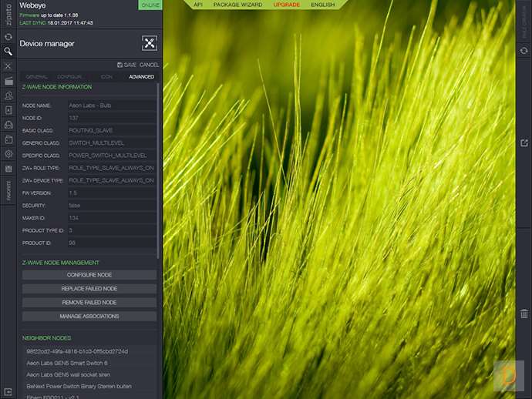Select the Advanced tab
The image size is (532, 399).
(141, 77)
